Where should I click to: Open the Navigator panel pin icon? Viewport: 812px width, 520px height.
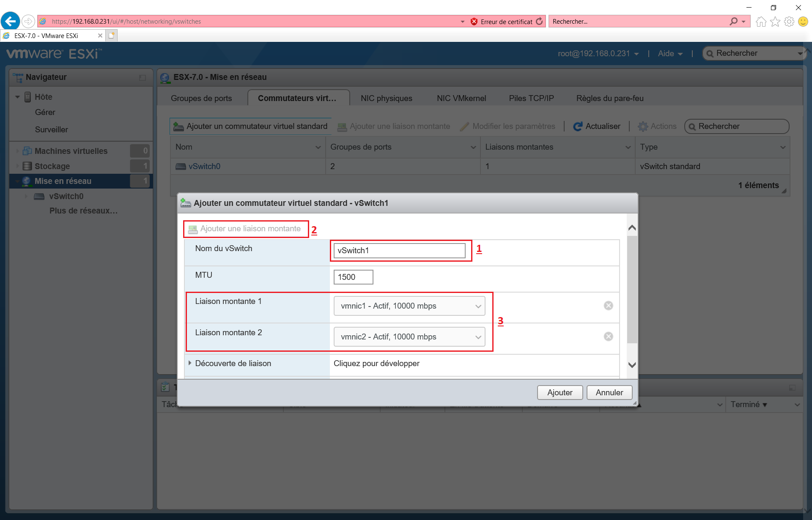tap(143, 77)
